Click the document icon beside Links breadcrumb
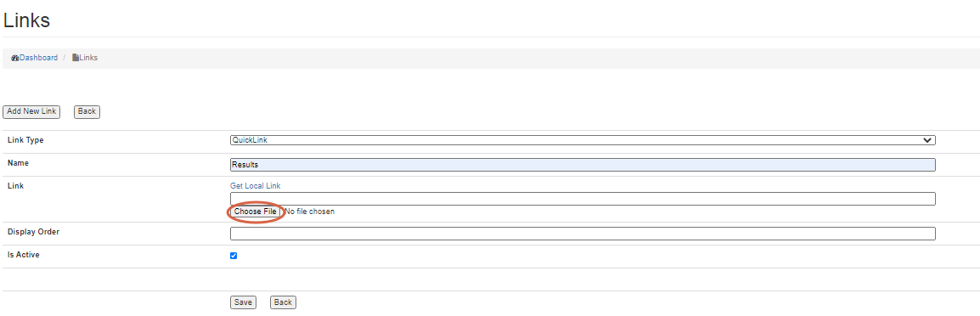The image size is (980, 316). (x=76, y=58)
